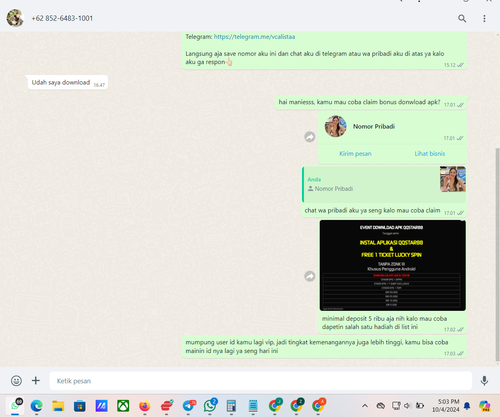The width and height of the screenshot is (500, 417).
Task: Expand hidden system tray icons chevron
Action: (x=365, y=406)
